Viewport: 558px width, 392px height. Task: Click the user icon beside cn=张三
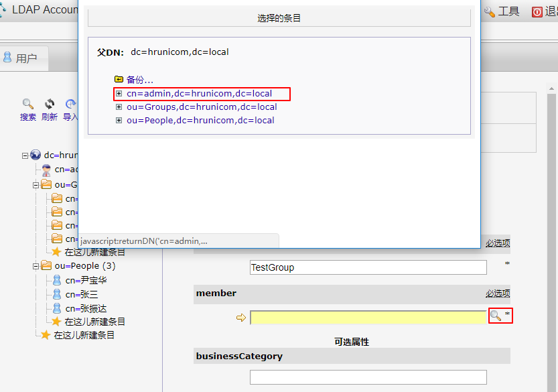[x=57, y=294]
